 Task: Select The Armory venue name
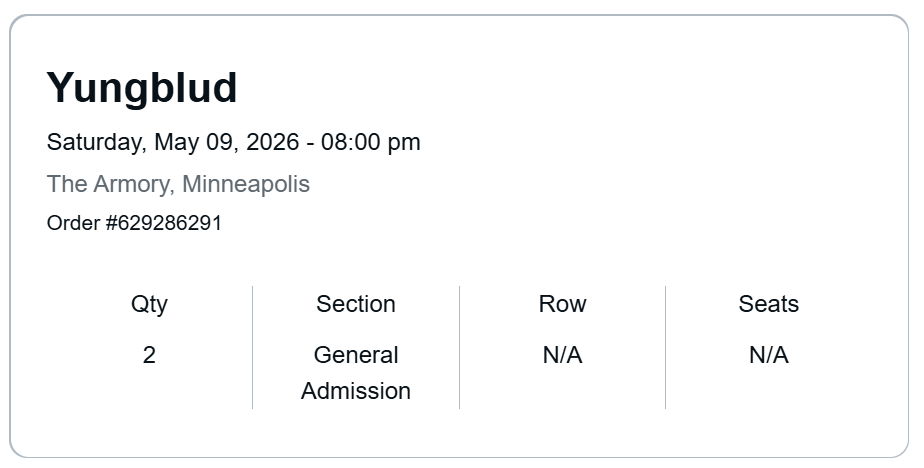coord(108,184)
